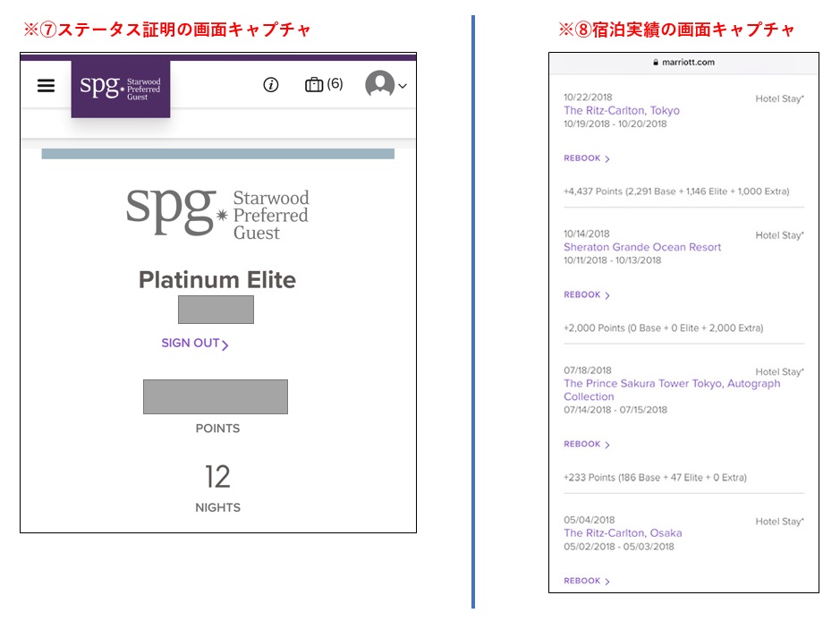
Task: Rebook The Prince Sakura Tower Tokyo stay
Action: point(587,444)
